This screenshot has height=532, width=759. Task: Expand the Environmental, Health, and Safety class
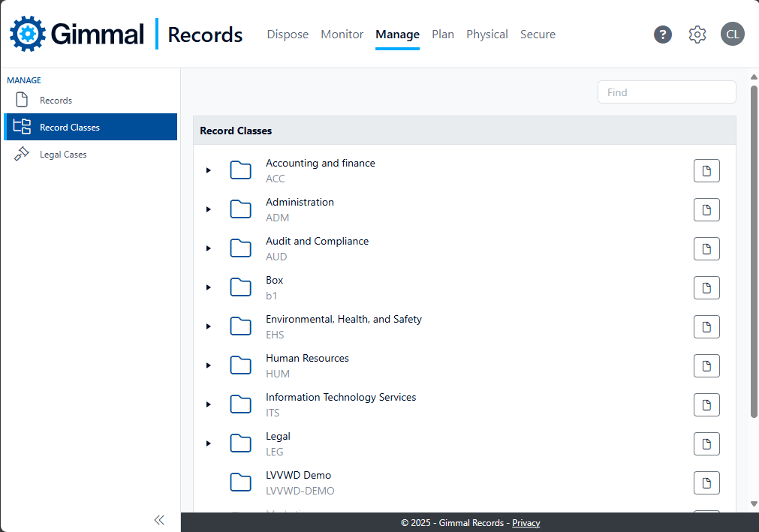tap(209, 326)
